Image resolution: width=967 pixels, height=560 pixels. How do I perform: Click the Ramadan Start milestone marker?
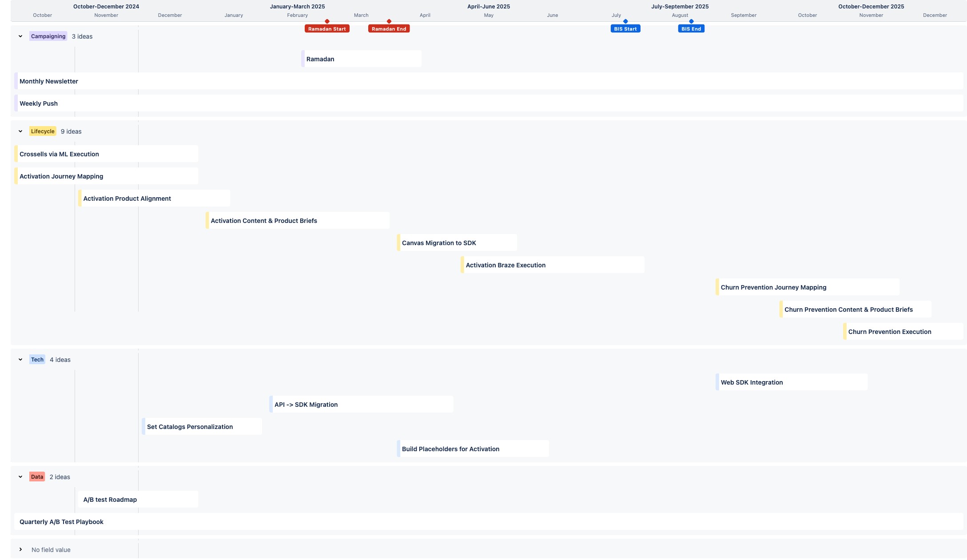click(327, 29)
